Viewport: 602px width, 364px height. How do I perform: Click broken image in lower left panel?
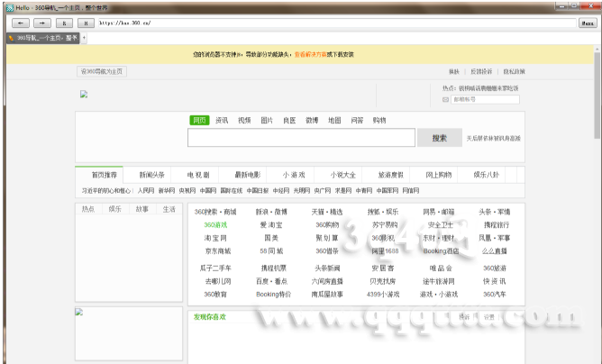78,312
